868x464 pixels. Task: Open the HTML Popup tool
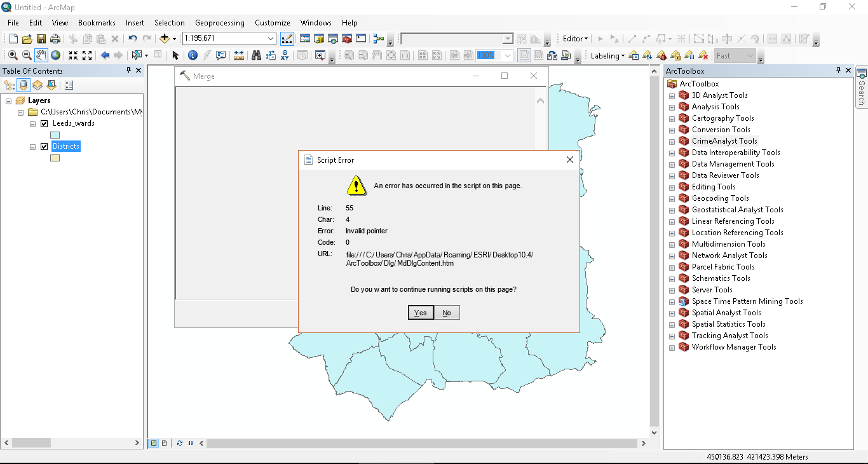pos(220,55)
